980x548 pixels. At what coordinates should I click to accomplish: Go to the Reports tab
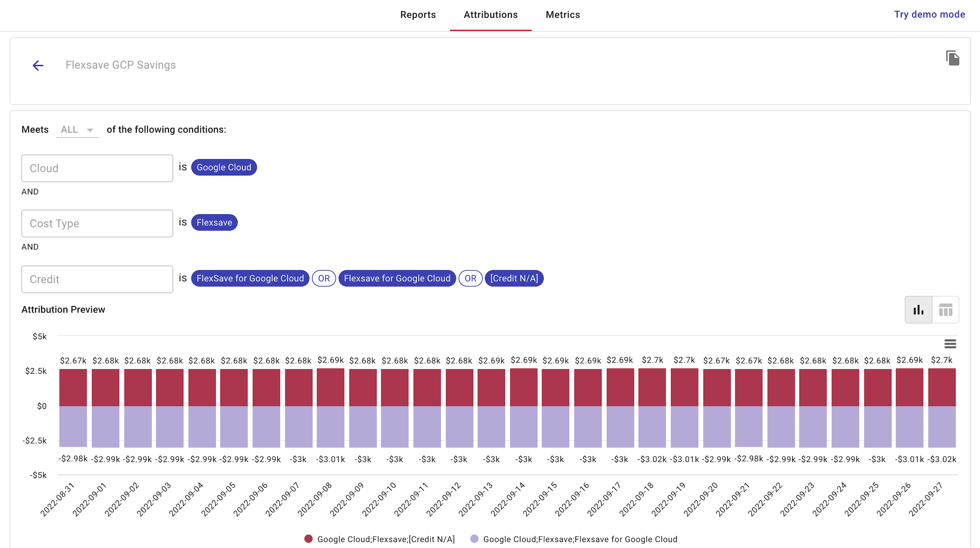click(418, 15)
